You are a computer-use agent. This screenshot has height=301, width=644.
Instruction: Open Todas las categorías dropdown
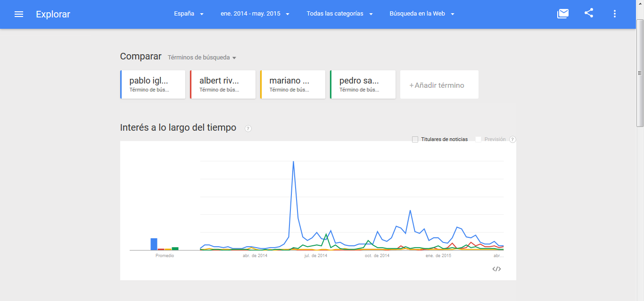pyautogui.click(x=340, y=14)
